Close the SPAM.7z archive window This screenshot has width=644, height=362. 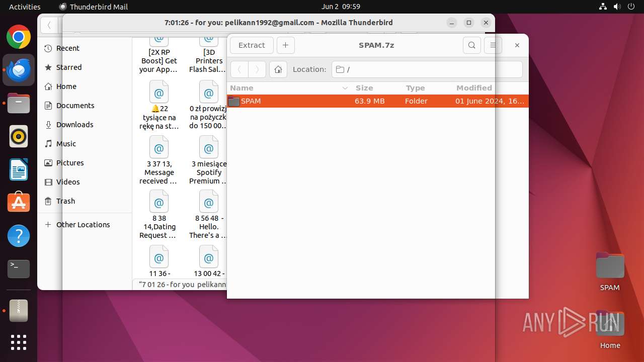(x=517, y=45)
